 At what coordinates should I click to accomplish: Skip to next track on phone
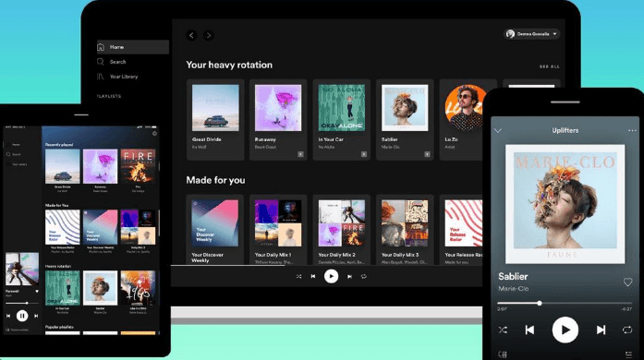pos(601,330)
